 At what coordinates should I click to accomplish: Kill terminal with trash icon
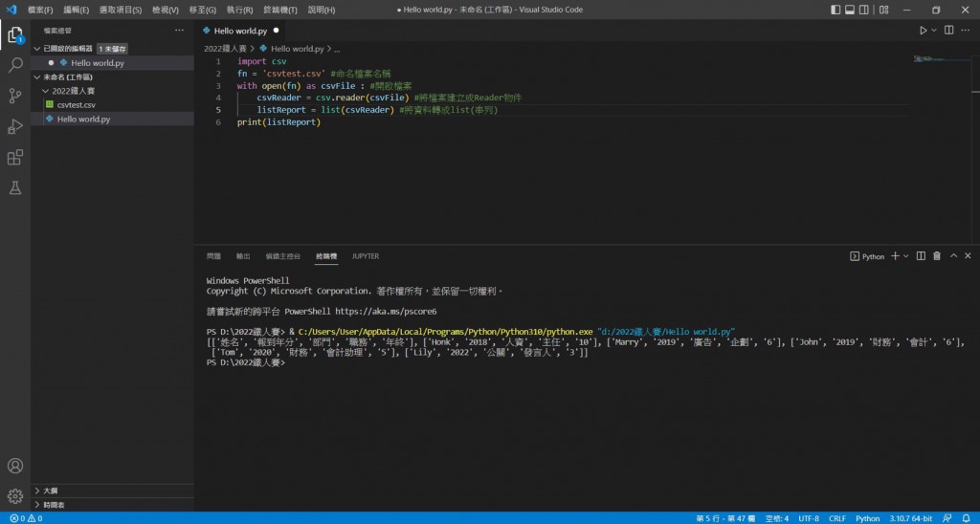click(x=937, y=256)
